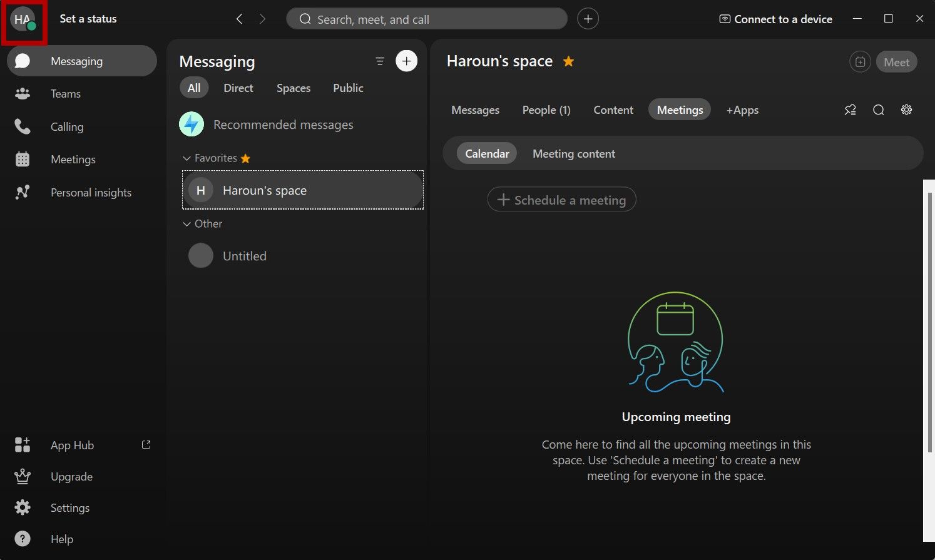Open the space settings gear icon
This screenshot has width=935, height=560.
(906, 110)
